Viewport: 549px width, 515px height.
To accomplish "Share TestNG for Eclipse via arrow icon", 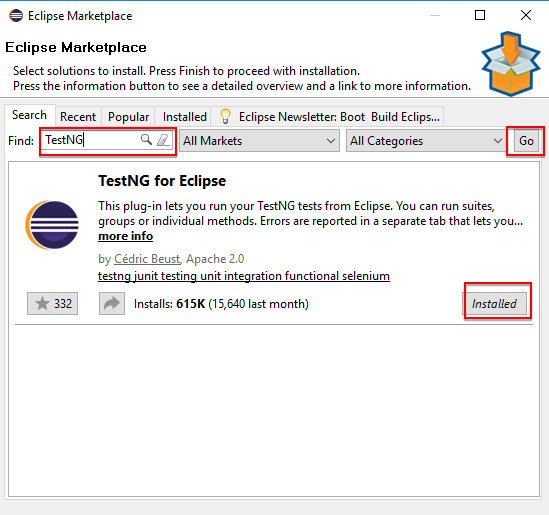I will (x=112, y=304).
